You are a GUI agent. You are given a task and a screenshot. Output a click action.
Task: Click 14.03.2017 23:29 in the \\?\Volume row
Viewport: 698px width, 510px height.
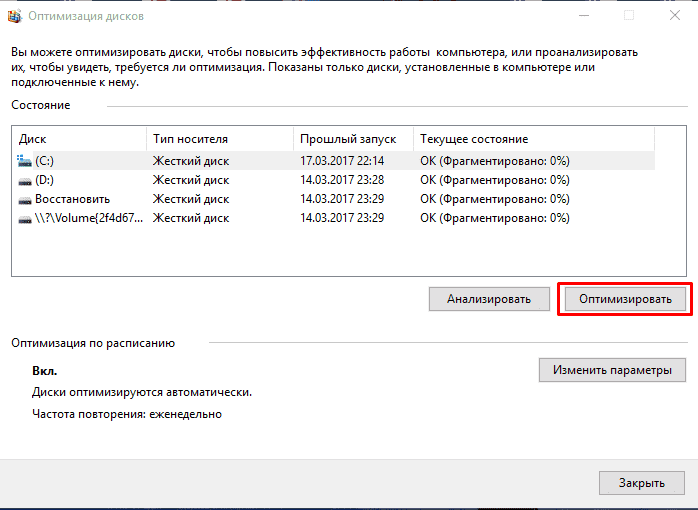[x=342, y=218]
